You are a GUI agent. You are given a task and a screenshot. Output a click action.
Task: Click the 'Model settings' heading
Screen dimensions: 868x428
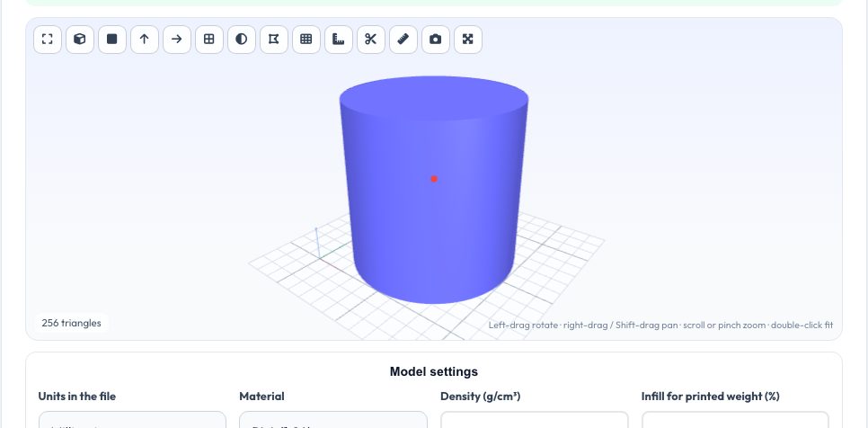(434, 371)
